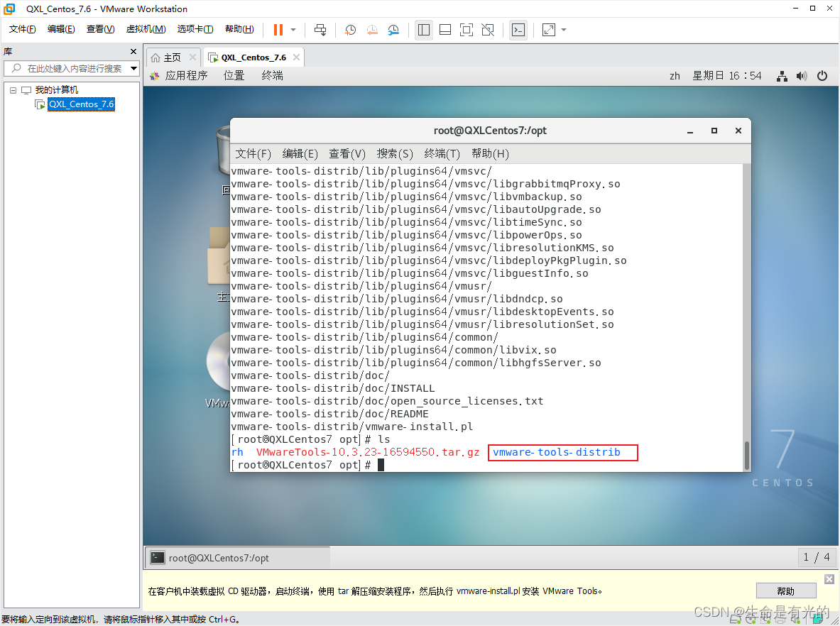Click the 帮助 button in hint bar

(x=786, y=591)
